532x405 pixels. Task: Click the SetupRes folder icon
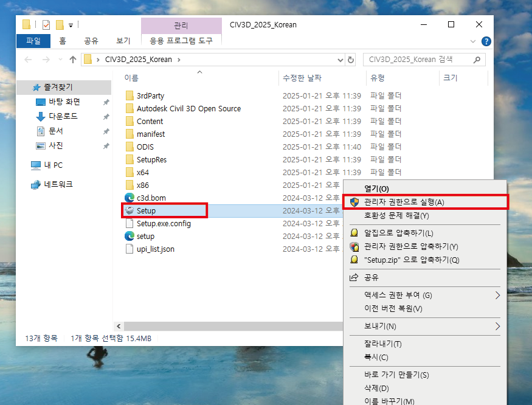[130, 159]
